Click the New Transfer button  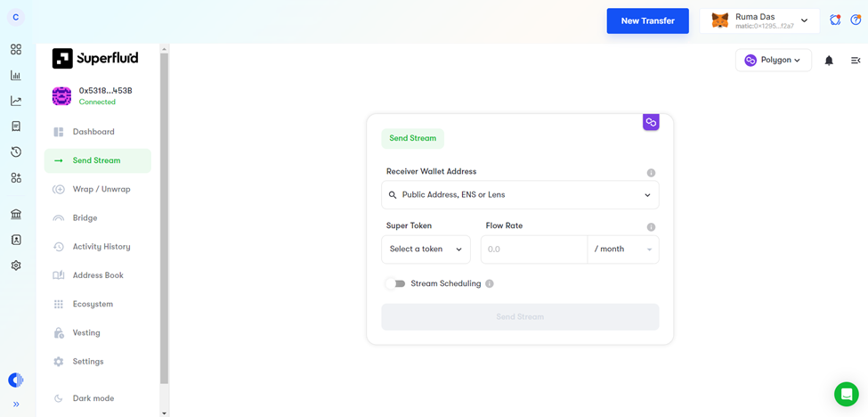pyautogui.click(x=647, y=20)
